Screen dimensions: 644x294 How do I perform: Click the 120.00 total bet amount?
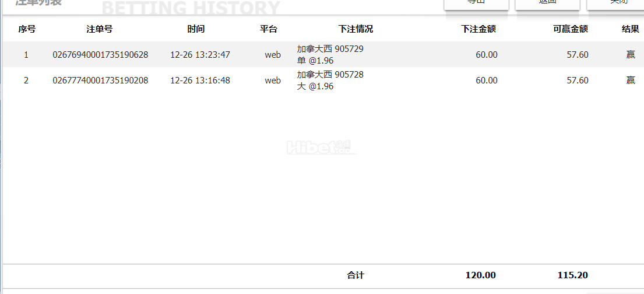pyautogui.click(x=481, y=275)
